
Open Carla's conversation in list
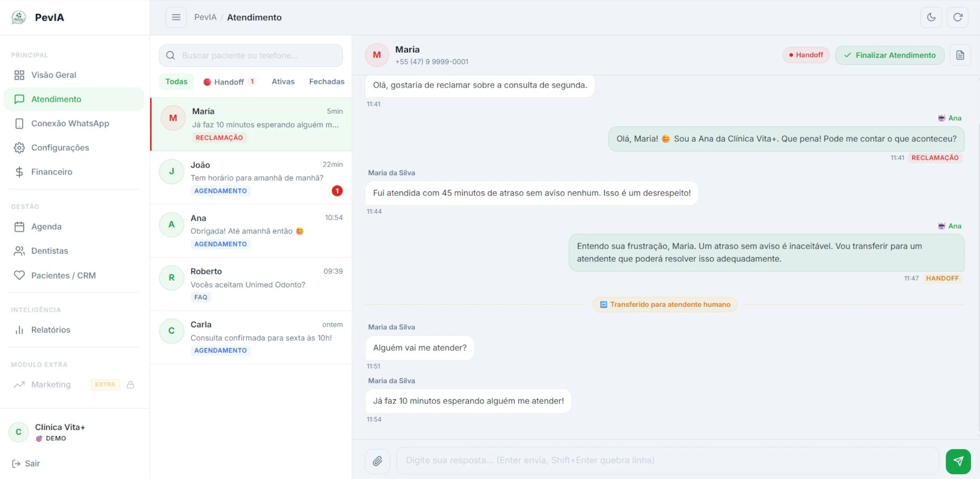click(x=251, y=337)
